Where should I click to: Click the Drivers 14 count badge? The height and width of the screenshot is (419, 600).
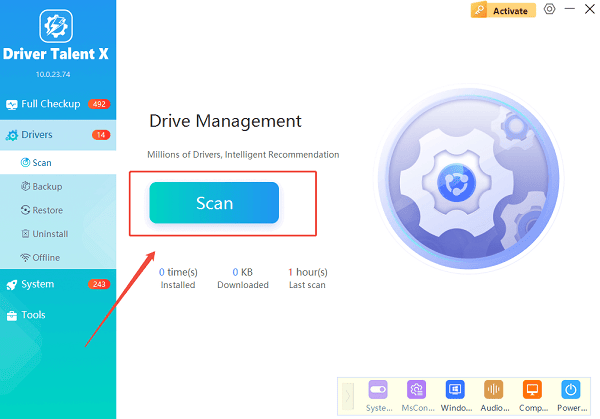tap(101, 135)
